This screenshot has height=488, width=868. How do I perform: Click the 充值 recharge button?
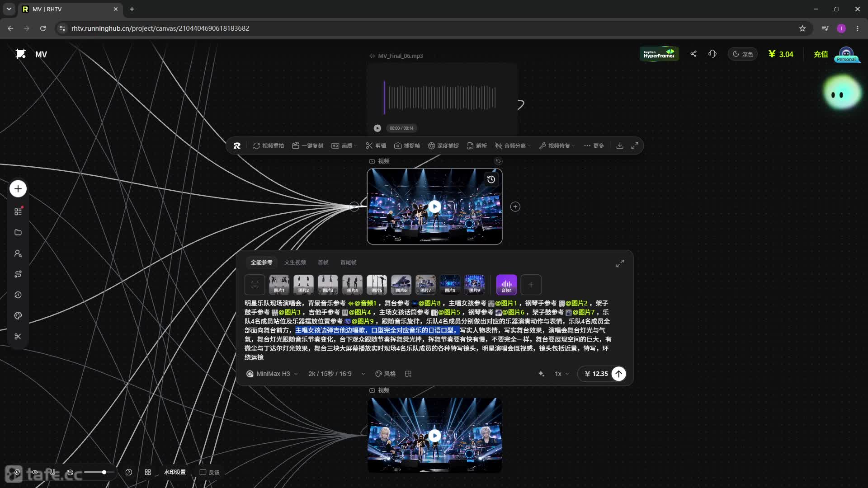821,54
